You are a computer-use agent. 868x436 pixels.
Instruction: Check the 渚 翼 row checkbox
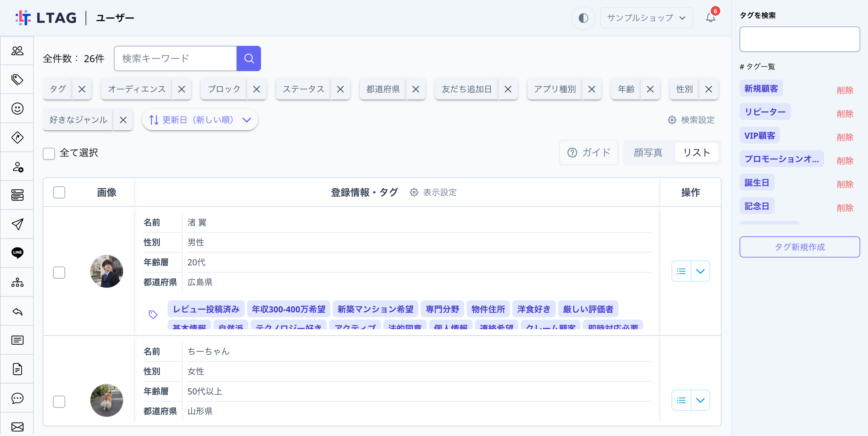pyautogui.click(x=59, y=273)
